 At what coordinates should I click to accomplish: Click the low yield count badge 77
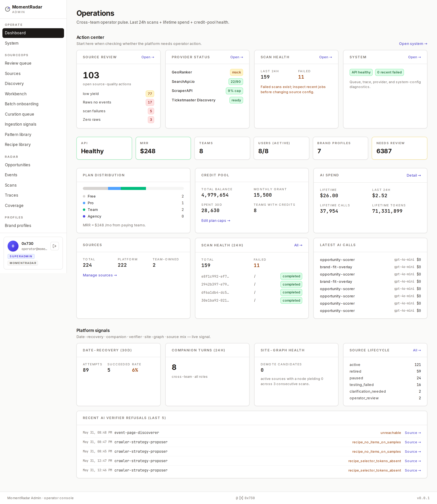pyautogui.click(x=150, y=94)
